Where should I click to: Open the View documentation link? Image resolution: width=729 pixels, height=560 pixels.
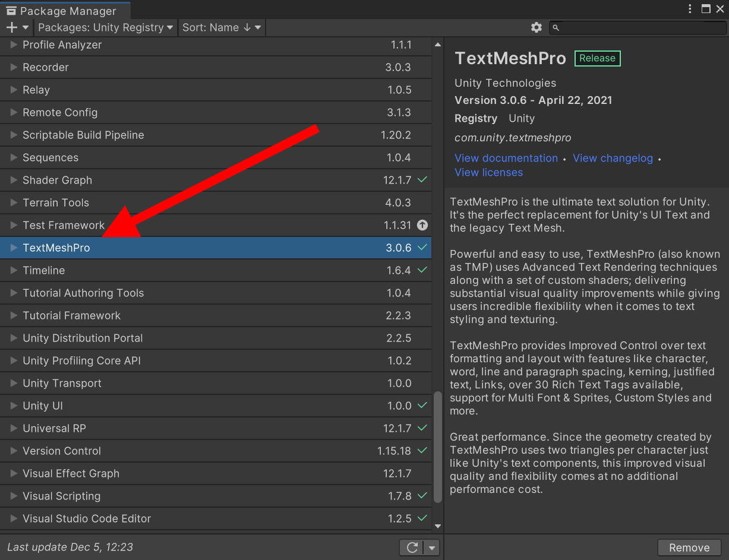coord(506,158)
